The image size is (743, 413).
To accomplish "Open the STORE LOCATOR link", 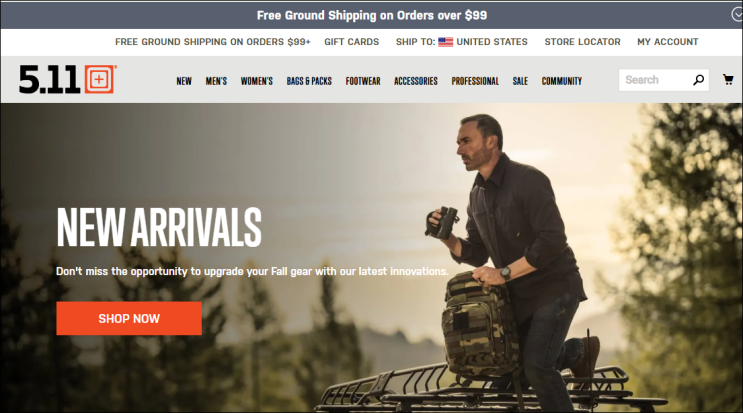I will tap(582, 42).
